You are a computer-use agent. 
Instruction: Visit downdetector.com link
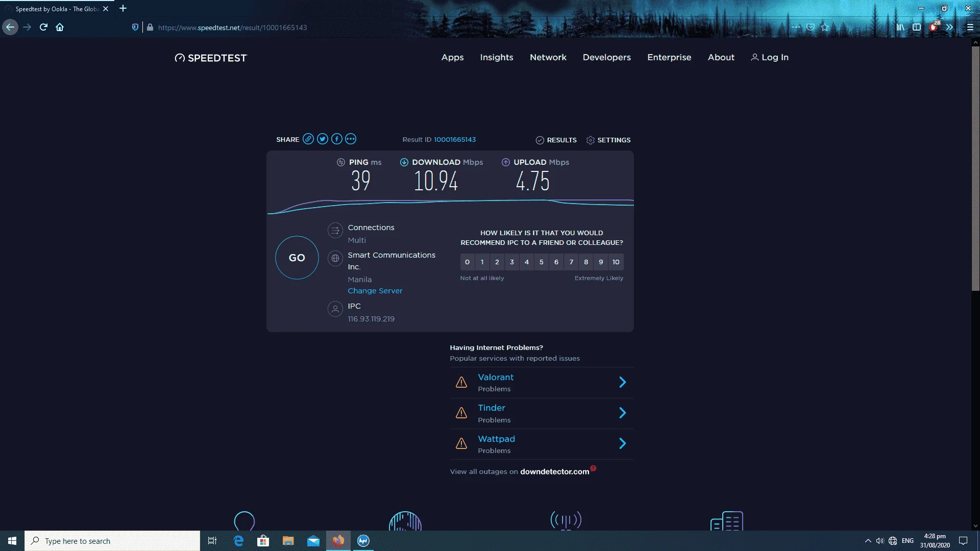coord(554,471)
